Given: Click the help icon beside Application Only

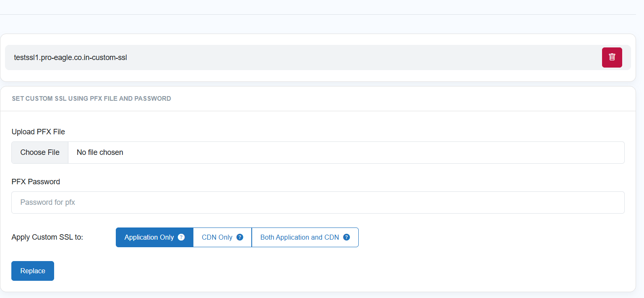Looking at the screenshot, I should 181,237.
